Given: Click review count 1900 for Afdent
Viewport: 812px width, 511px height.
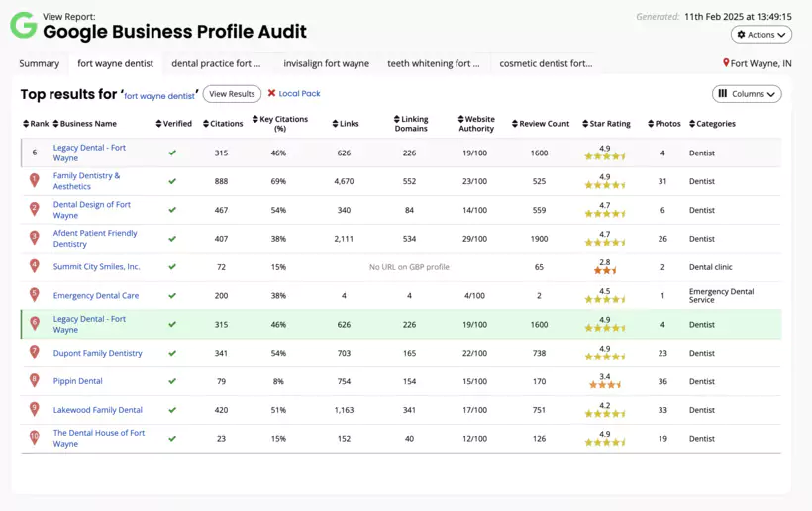Looking at the screenshot, I should [539, 239].
